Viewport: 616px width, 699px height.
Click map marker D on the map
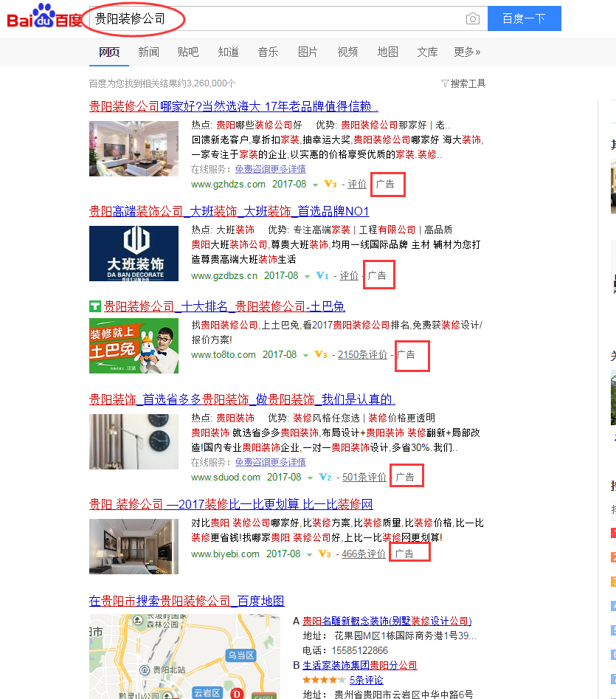(237, 693)
